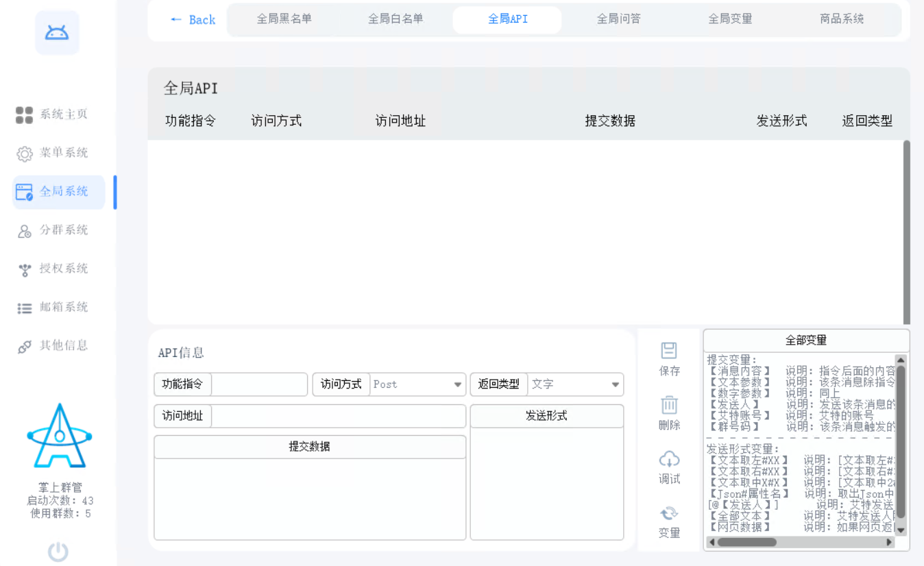Click the 使用群数: 5 text

tap(60, 513)
